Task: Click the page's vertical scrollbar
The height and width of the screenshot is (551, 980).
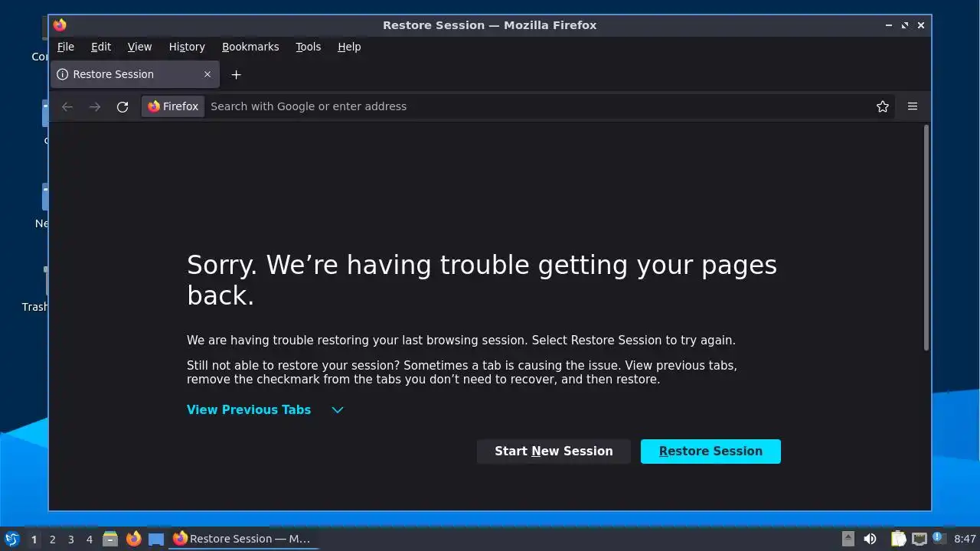Action: [x=926, y=237]
